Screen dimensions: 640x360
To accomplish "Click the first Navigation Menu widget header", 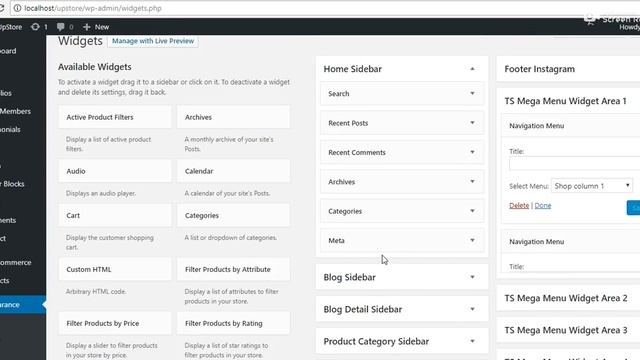I will pyautogui.click(x=571, y=126).
